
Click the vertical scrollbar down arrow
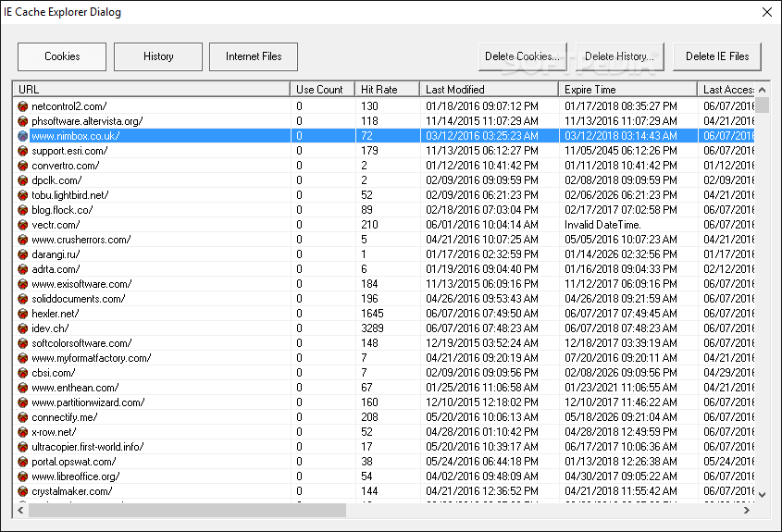click(x=762, y=495)
